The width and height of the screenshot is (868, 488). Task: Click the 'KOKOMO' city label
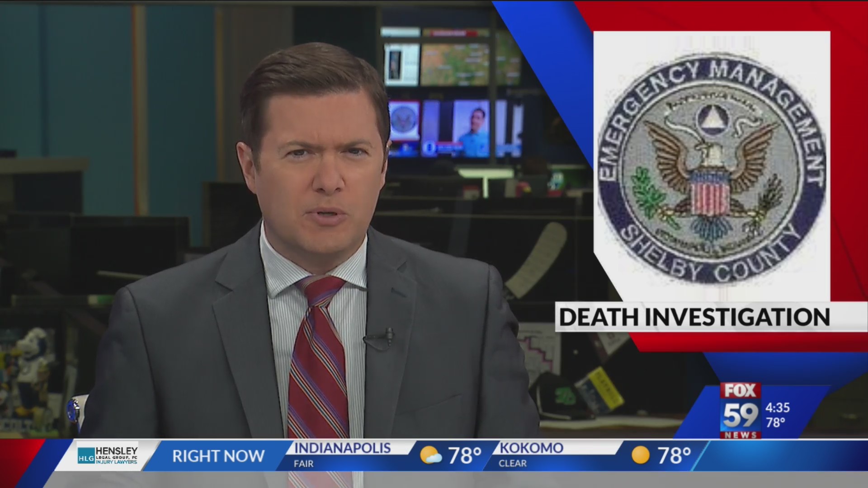pos(531,448)
